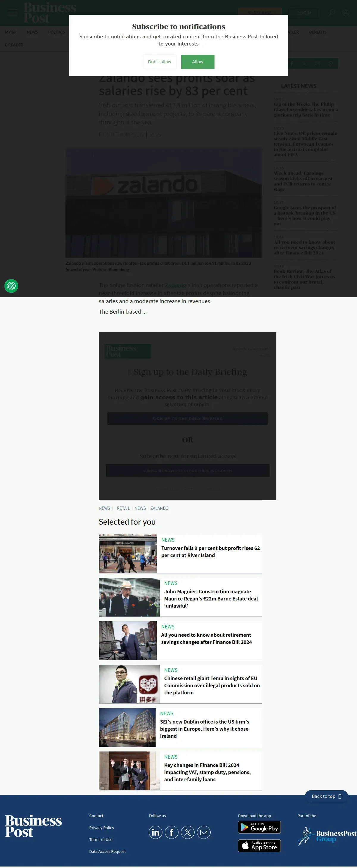The height and width of the screenshot is (868, 357).
Task: Open the Temu EU Commission article
Action: coord(212,685)
